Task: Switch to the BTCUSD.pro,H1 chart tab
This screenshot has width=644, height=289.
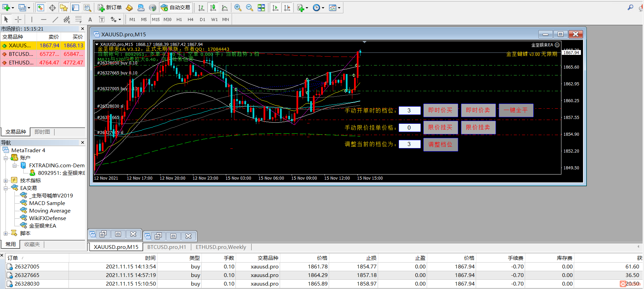Action: pos(167,247)
